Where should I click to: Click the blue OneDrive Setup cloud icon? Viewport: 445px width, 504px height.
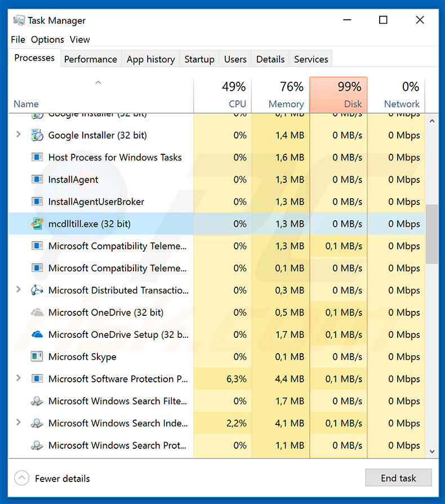pyautogui.click(x=37, y=334)
